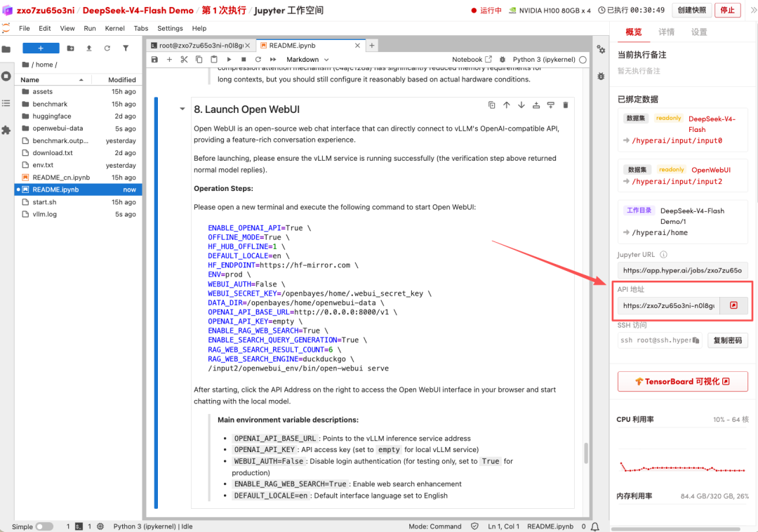Click the red 停止 button
758x532 pixels.
[x=728, y=10]
